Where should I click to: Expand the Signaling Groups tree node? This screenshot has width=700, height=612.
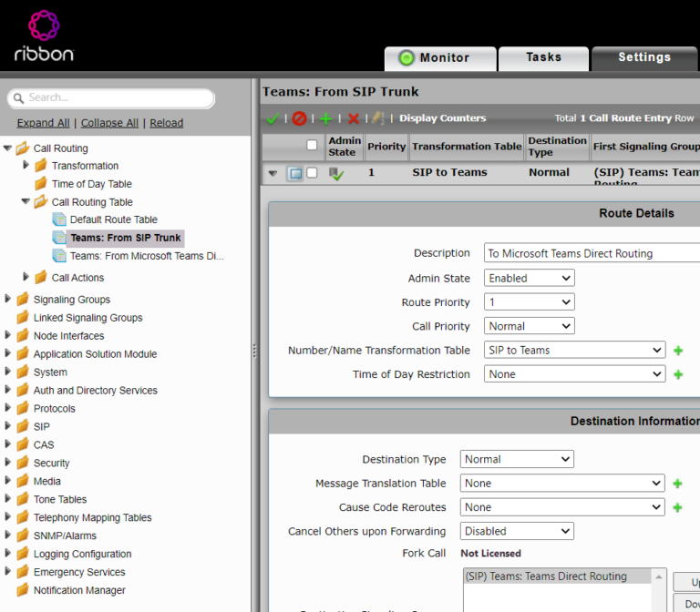coord(7,299)
